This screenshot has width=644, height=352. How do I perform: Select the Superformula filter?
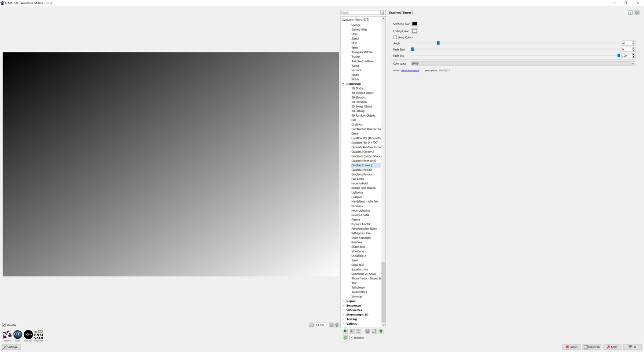pyautogui.click(x=359, y=269)
